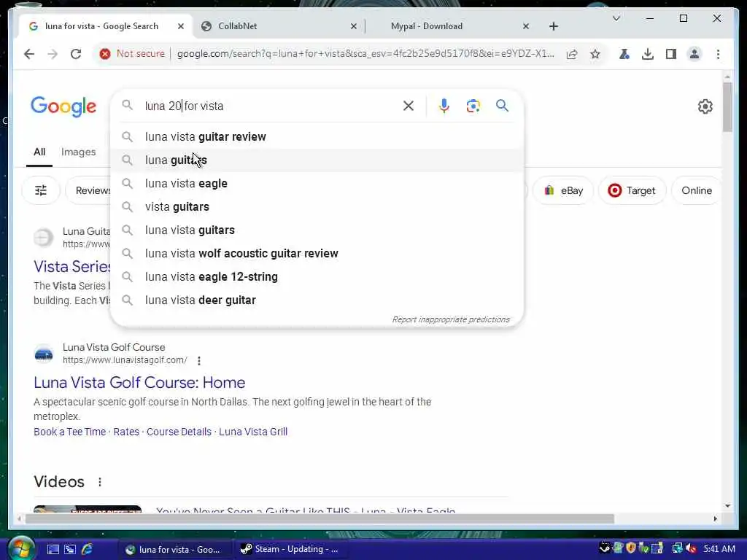The image size is (747, 560).
Task: Apply the eBay filter chip
Action: click(564, 190)
